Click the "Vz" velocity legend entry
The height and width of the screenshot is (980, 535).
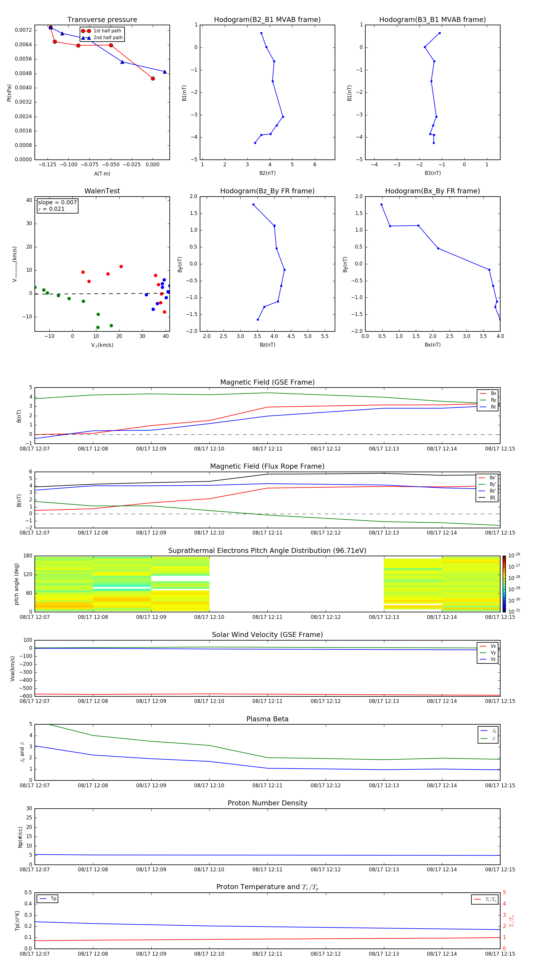488,659
